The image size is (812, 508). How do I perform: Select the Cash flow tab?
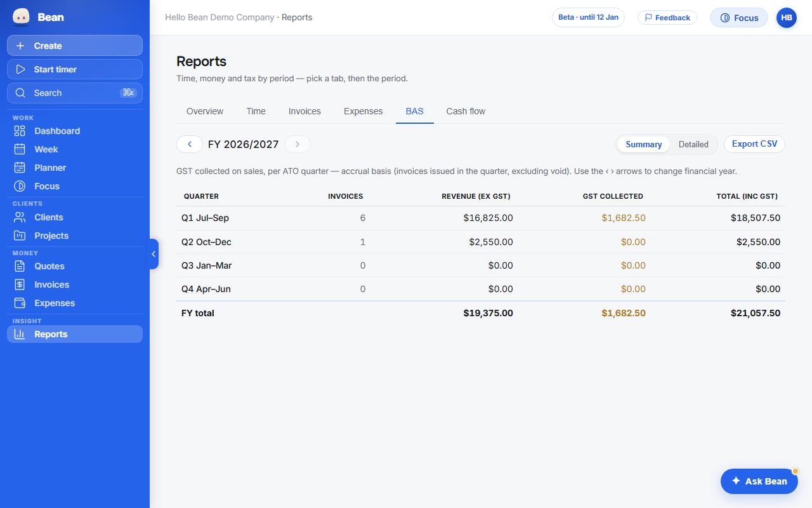(466, 111)
